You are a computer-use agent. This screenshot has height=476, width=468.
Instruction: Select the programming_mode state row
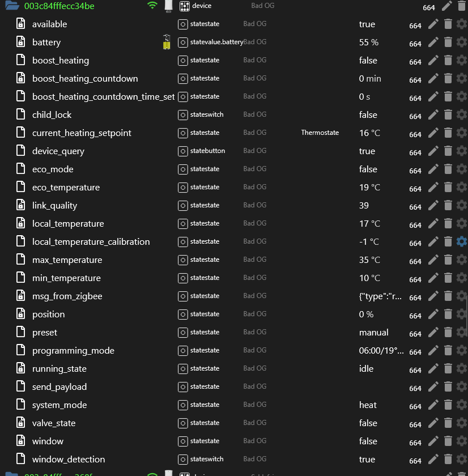73,351
